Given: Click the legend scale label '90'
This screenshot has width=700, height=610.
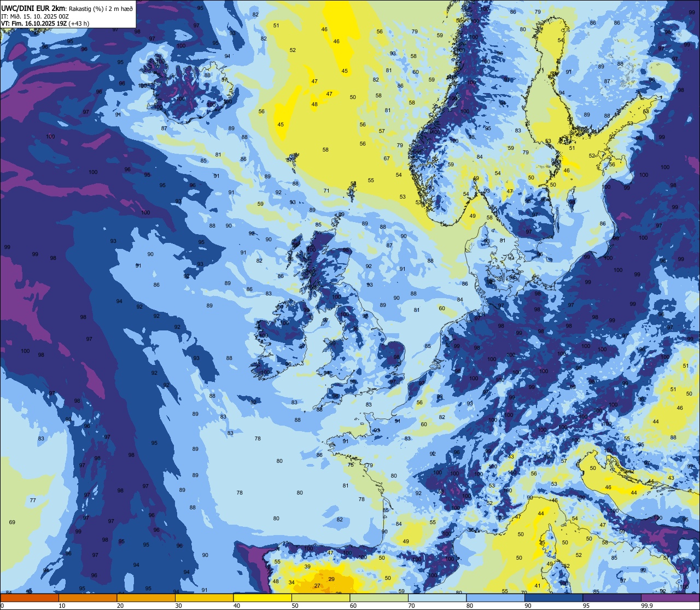Looking at the screenshot, I should (x=528, y=606).
